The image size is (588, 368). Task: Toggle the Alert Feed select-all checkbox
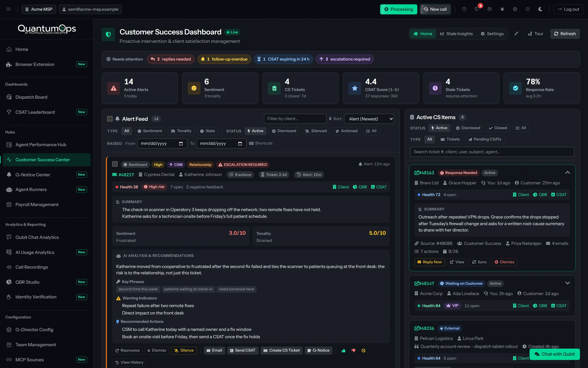point(110,119)
